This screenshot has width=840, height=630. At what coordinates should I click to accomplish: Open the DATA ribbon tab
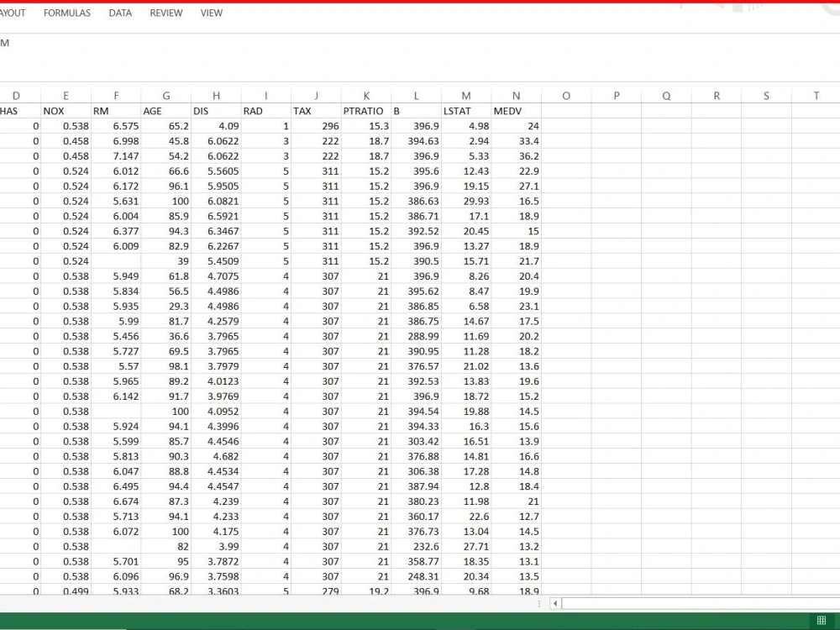click(x=120, y=13)
